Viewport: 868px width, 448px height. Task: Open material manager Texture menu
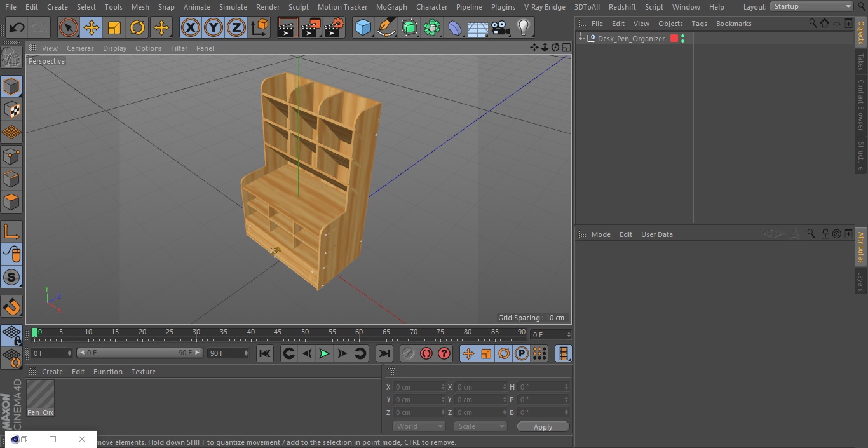[143, 372]
